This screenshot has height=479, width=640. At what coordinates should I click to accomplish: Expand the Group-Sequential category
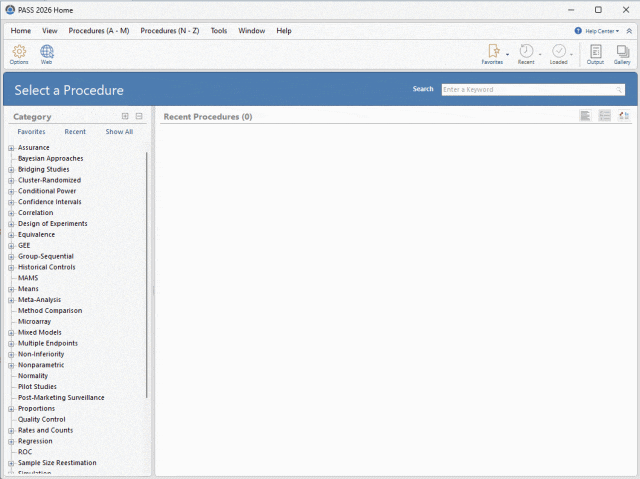[11, 257]
